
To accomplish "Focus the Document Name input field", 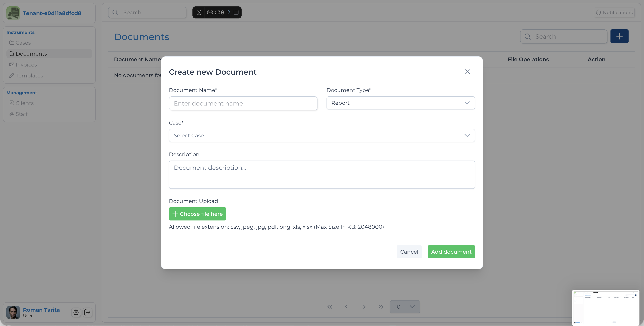I will point(243,103).
